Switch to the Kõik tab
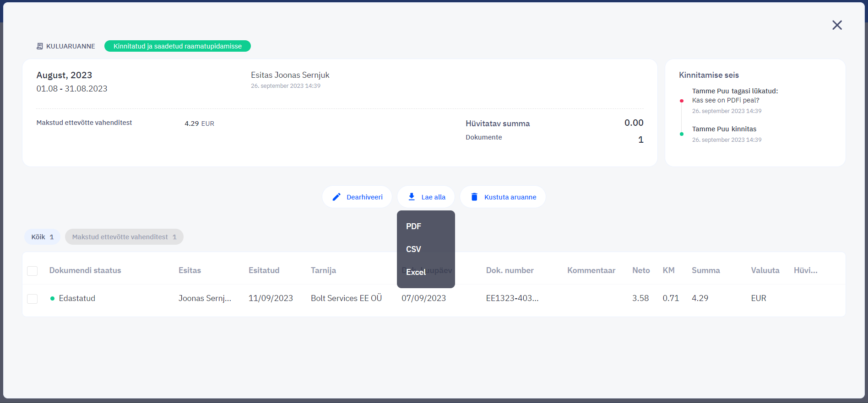 pos(42,237)
